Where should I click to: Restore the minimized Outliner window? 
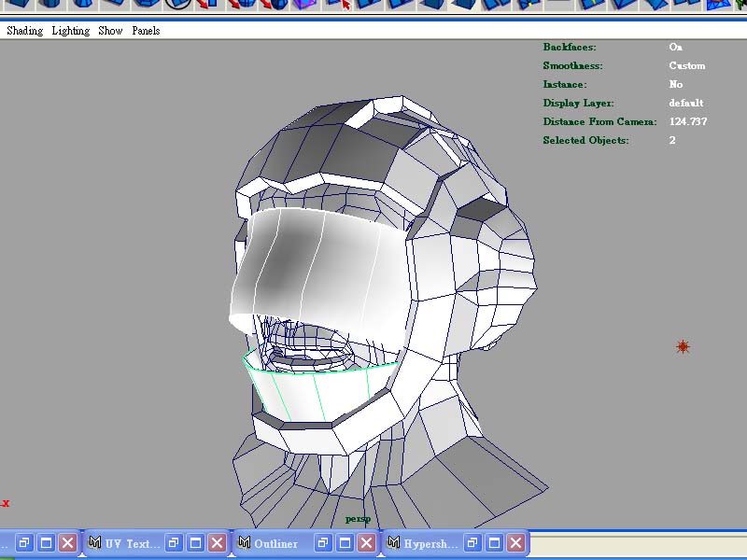tap(323, 543)
